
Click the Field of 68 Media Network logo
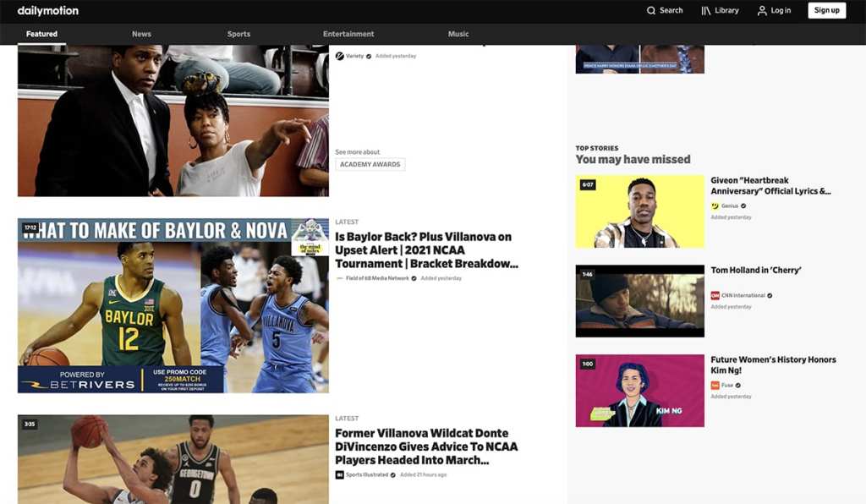[340, 278]
